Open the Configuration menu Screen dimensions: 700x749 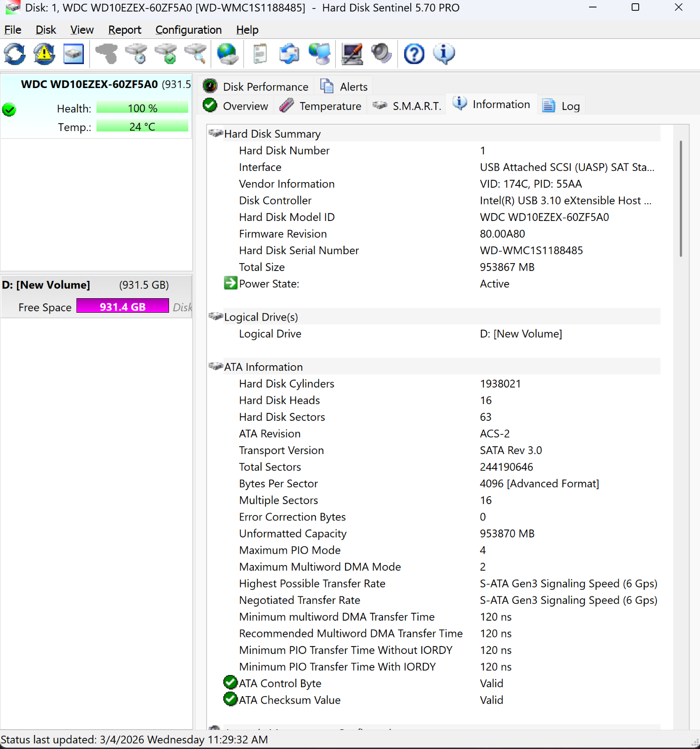[189, 30]
